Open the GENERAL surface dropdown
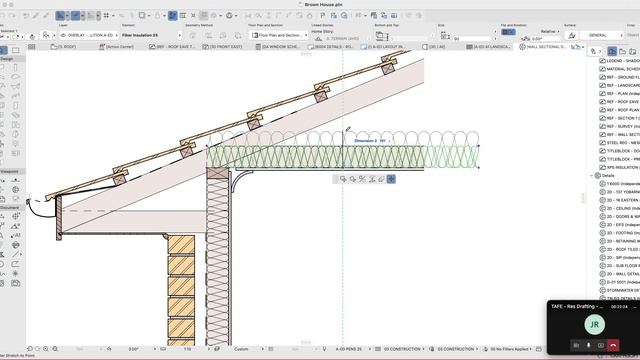 pos(602,36)
